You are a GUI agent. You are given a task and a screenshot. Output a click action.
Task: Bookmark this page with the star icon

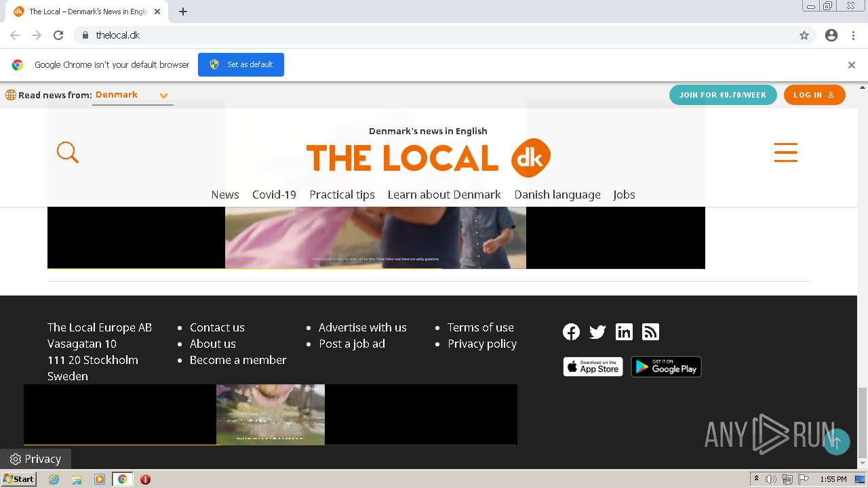point(804,35)
